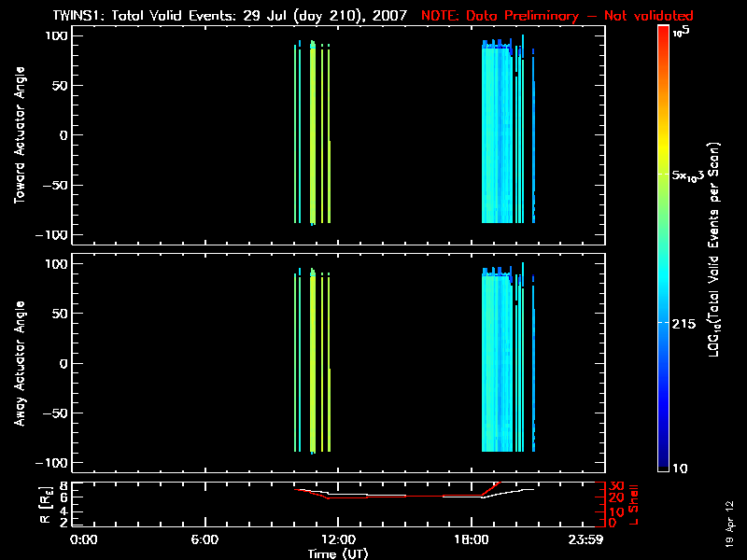Click the 'Away Actuator Angle' axis label
The image size is (747, 560).
18,365
